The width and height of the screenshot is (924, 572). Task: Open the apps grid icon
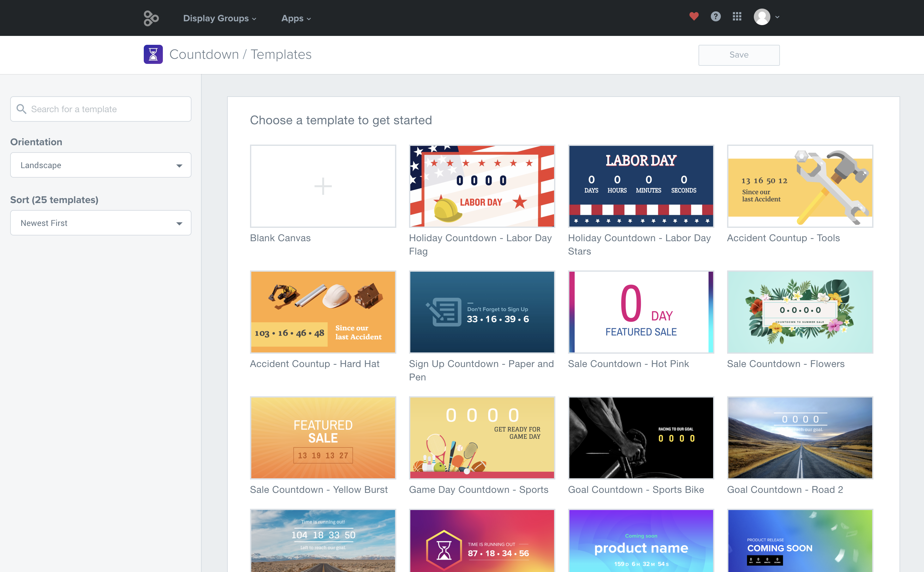pos(737,17)
